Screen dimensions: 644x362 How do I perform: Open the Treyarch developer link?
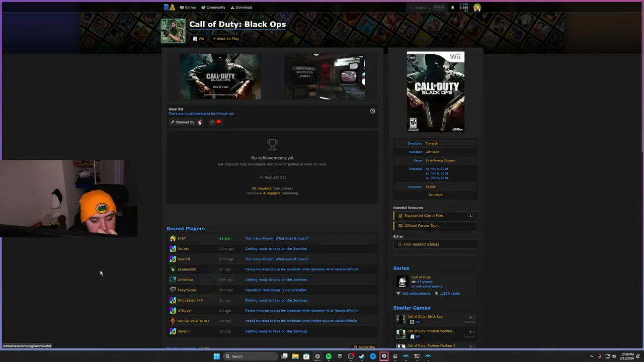(x=432, y=143)
